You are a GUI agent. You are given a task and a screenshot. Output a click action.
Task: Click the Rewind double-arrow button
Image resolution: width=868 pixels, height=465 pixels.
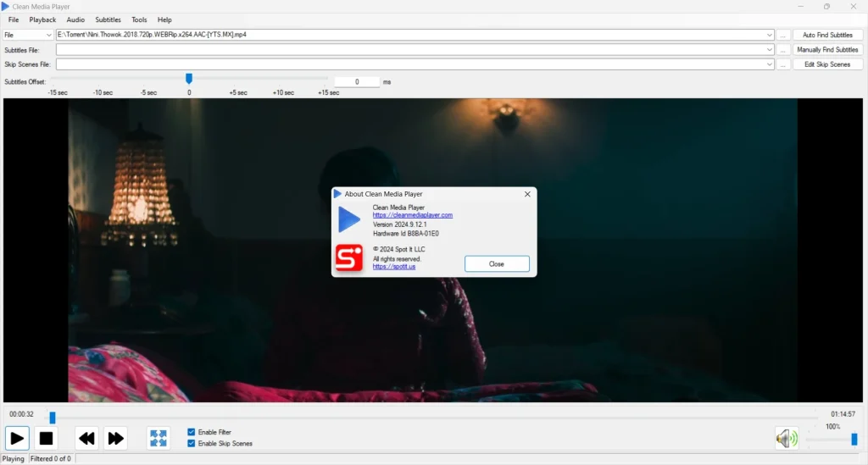[x=86, y=438]
